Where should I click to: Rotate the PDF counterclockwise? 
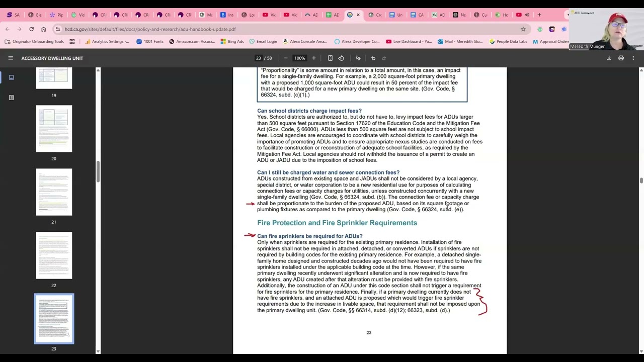(341, 58)
